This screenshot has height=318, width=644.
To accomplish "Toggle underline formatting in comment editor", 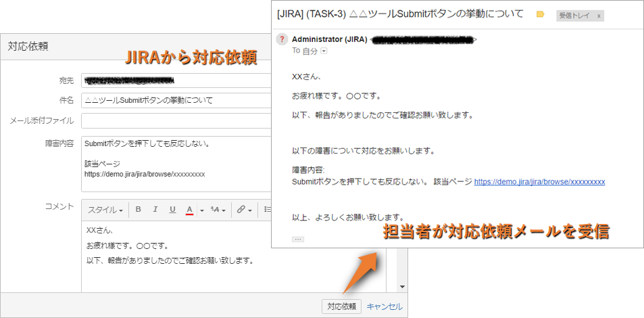I will point(172,209).
